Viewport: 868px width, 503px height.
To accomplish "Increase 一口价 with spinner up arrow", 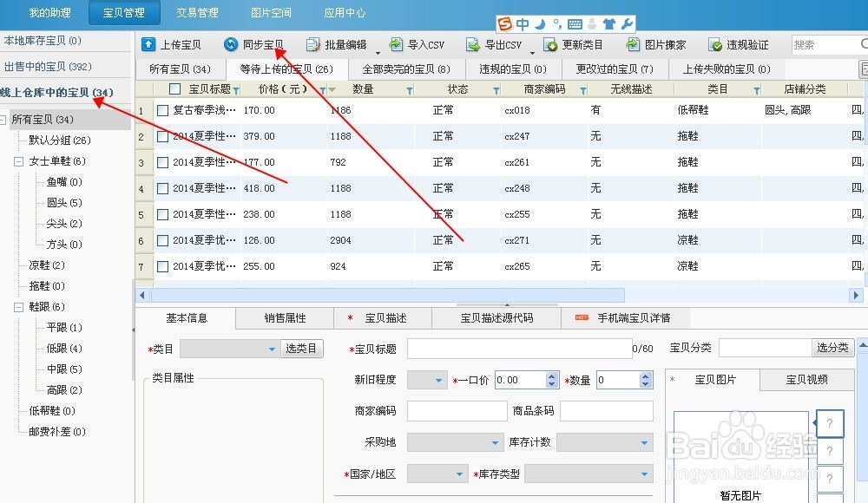I will [551, 376].
